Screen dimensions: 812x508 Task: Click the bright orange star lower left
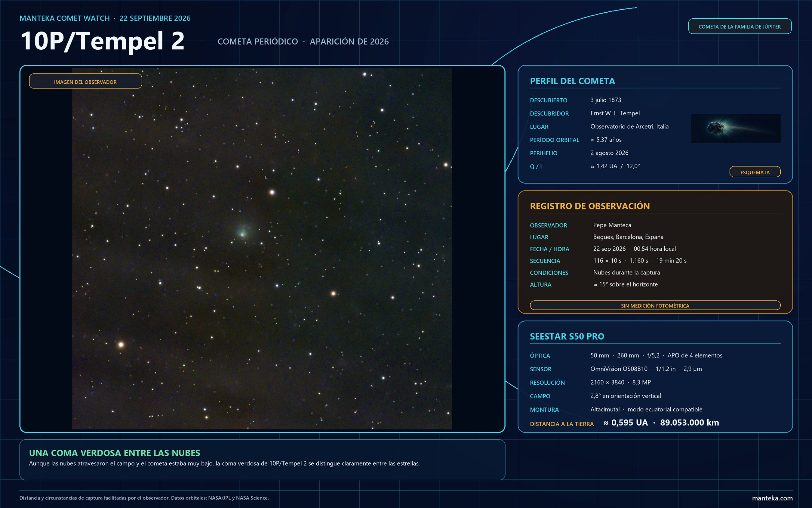click(x=121, y=344)
